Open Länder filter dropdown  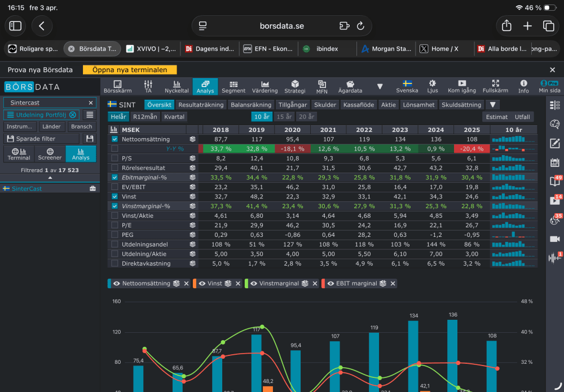51,126
